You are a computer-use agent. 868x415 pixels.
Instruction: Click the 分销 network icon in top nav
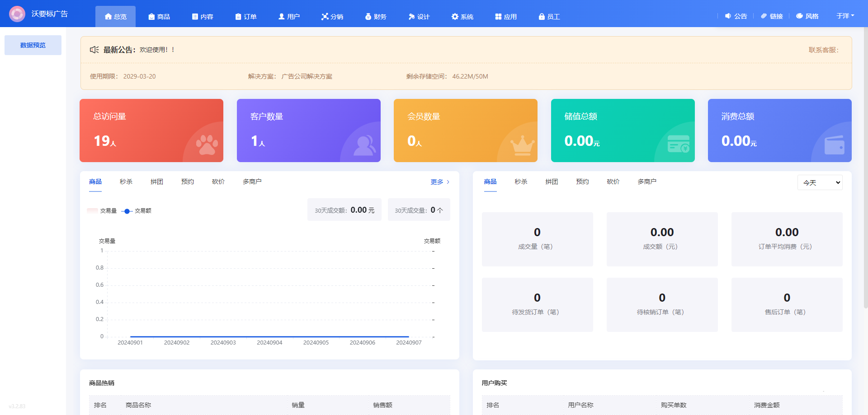tap(325, 17)
